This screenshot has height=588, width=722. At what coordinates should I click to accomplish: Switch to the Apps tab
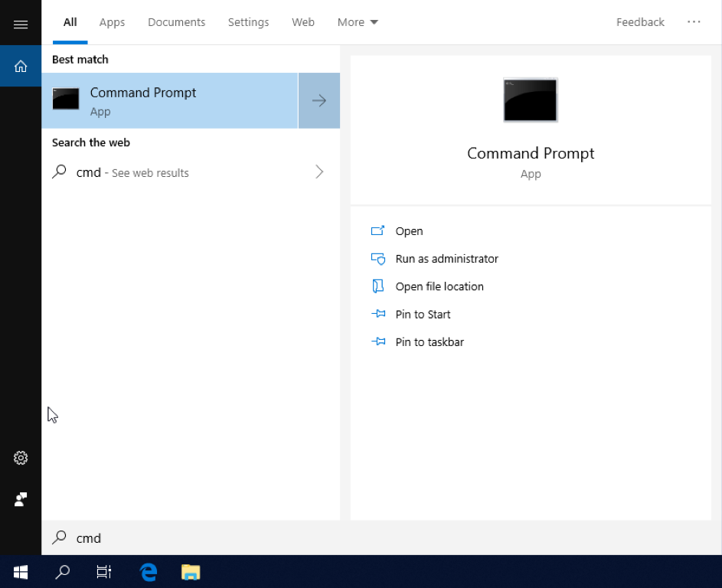click(x=112, y=22)
